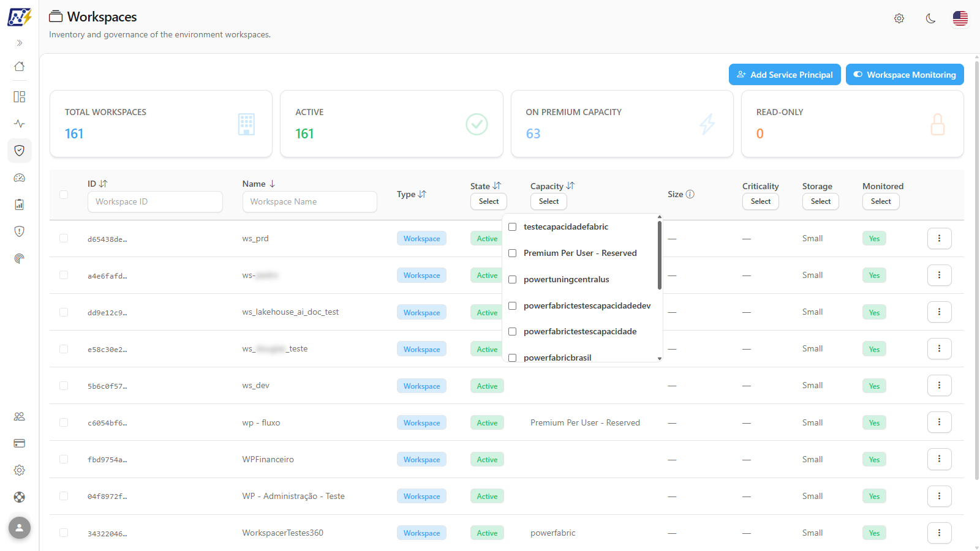The image size is (980, 551).
Task: Open the gauge performance icon in sidebar
Action: click(x=20, y=178)
